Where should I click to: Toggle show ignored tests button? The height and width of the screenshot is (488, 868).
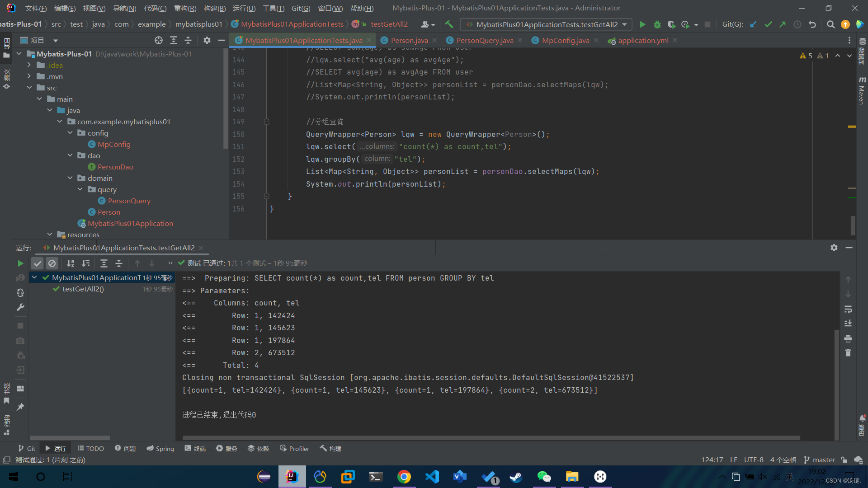click(52, 263)
